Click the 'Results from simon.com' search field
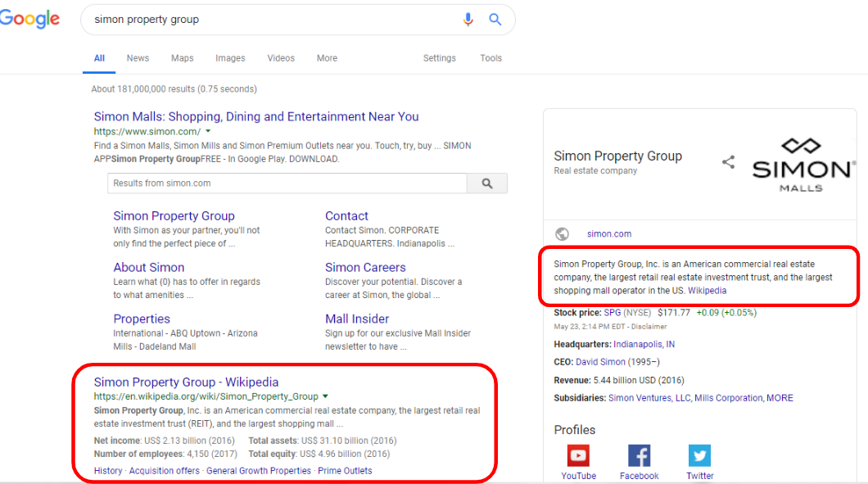This screenshot has height=484, width=868. click(287, 183)
